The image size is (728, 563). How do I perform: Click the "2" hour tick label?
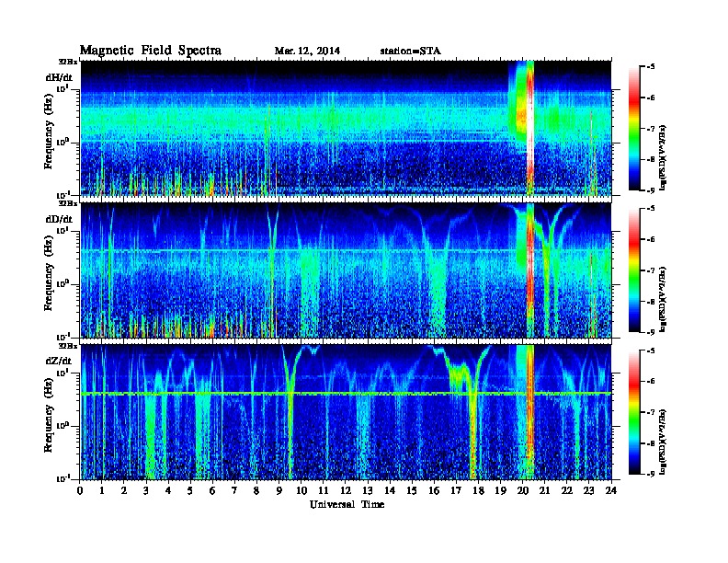(124, 490)
